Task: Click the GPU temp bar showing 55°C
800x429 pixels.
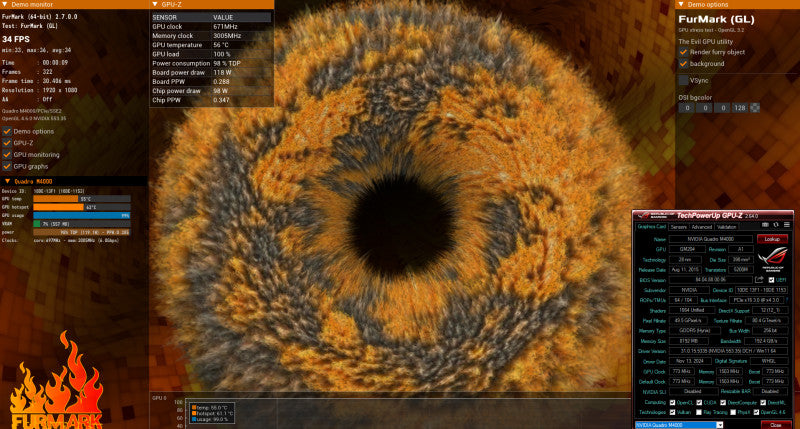Action: [82, 199]
